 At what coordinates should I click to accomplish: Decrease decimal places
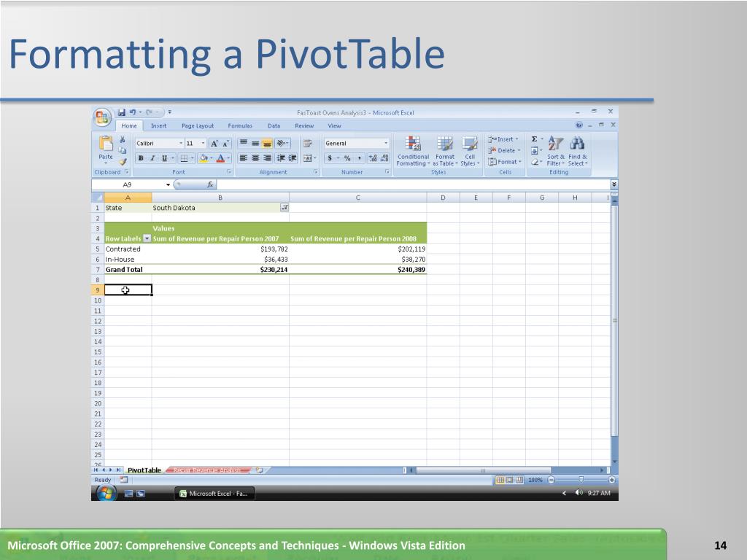385,158
